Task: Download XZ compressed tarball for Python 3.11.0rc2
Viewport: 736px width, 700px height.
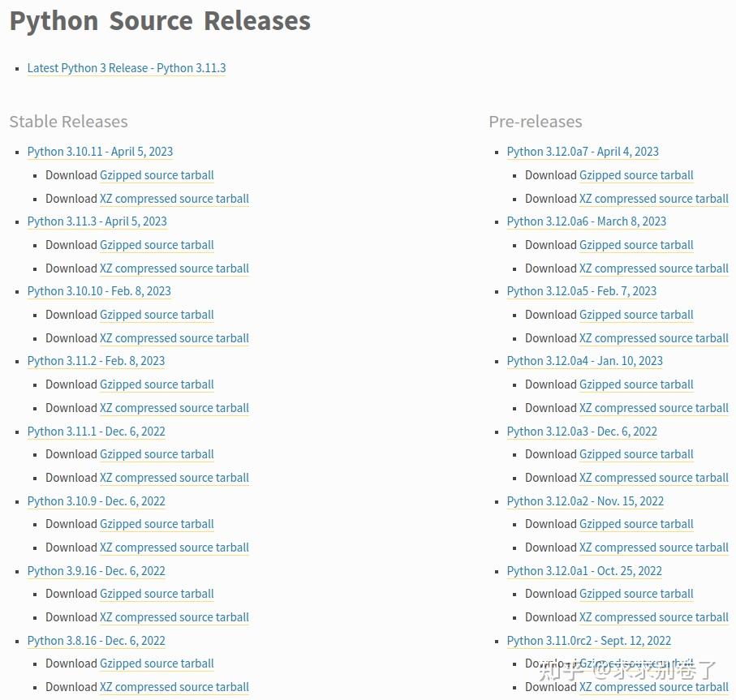Action: [653, 687]
